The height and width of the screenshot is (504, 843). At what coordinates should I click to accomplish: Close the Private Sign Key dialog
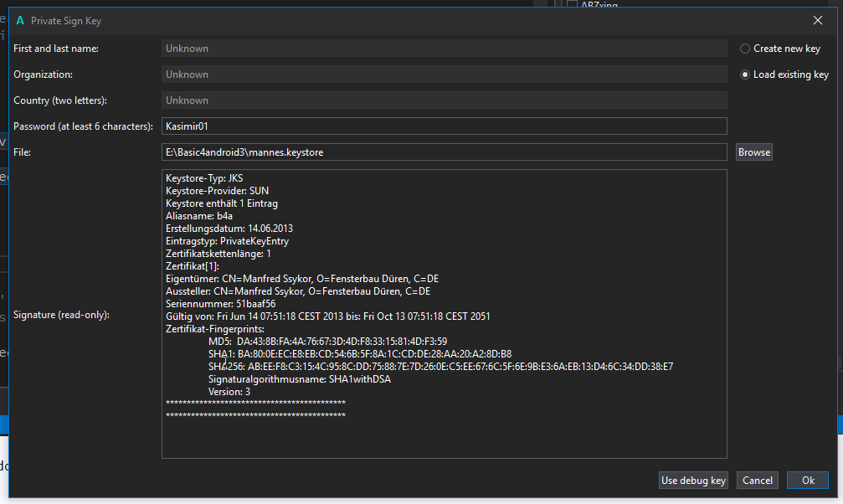pyautogui.click(x=817, y=20)
